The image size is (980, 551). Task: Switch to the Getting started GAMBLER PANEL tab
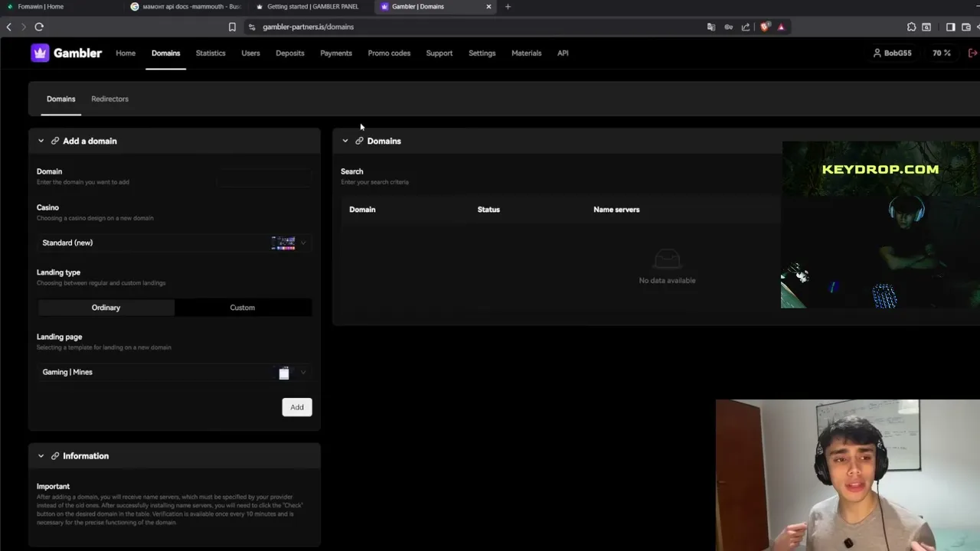tap(312, 7)
